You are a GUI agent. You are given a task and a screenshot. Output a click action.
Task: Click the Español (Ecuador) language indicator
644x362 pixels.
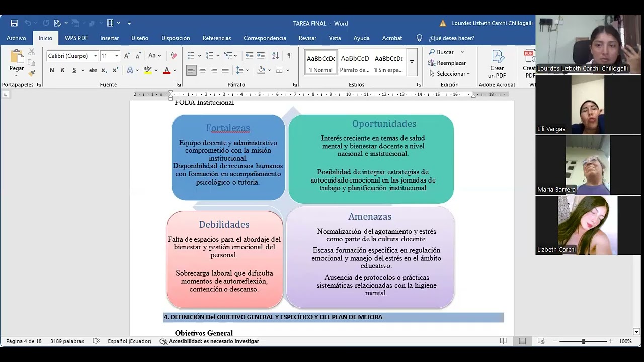(x=129, y=341)
